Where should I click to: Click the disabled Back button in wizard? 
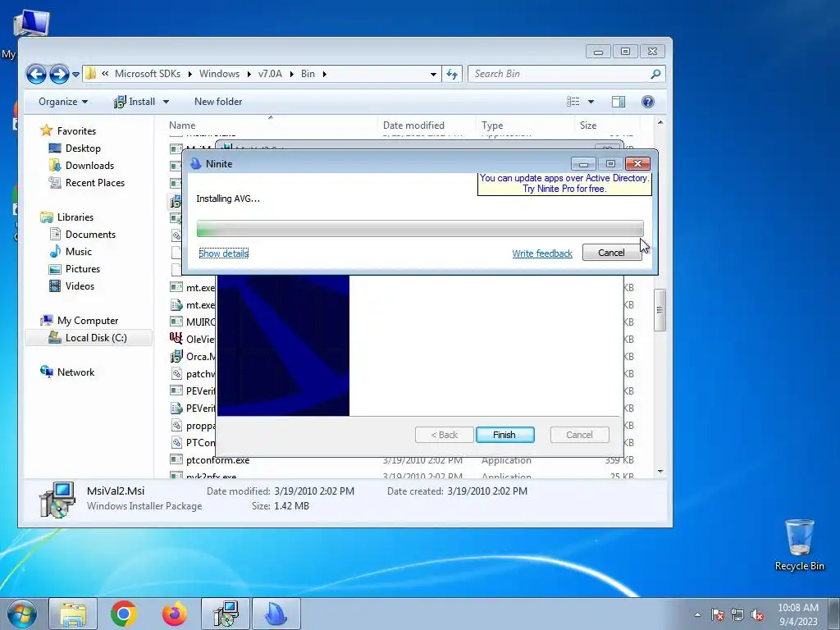tap(444, 435)
